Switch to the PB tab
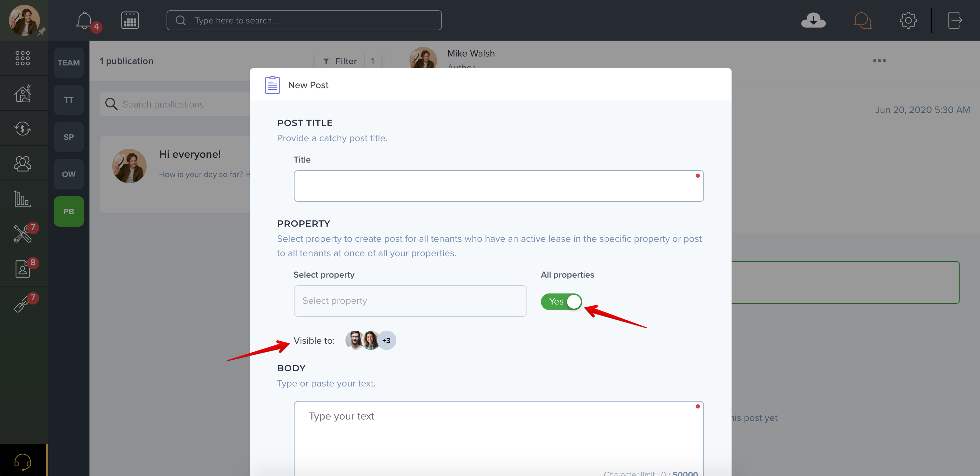The image size is (980, 476). click(x=69, y=212)
